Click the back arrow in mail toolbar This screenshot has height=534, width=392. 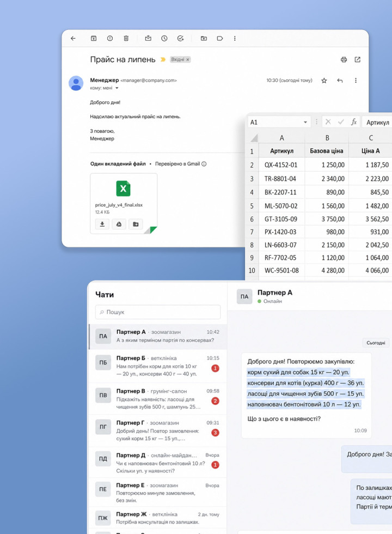pos(73,39)
